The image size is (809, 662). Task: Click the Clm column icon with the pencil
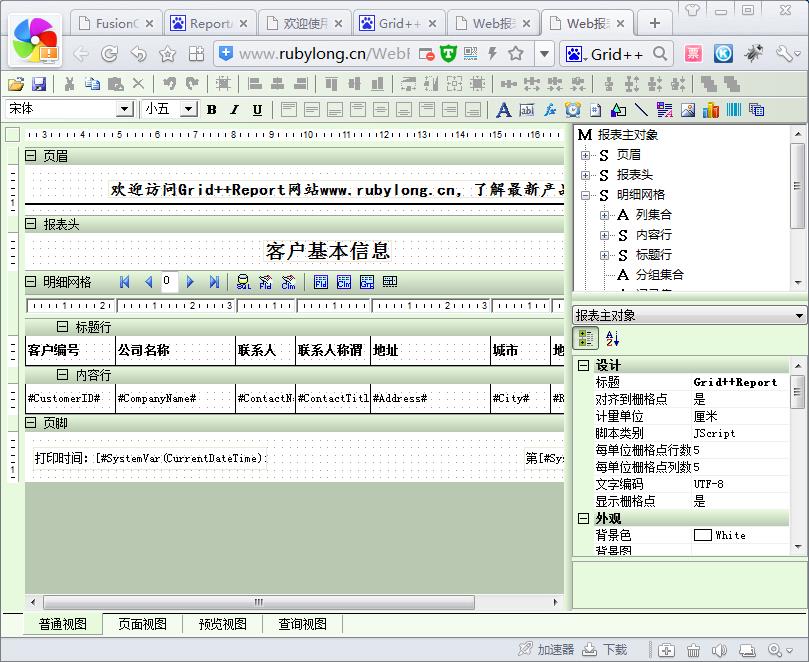tap(288, 282)
